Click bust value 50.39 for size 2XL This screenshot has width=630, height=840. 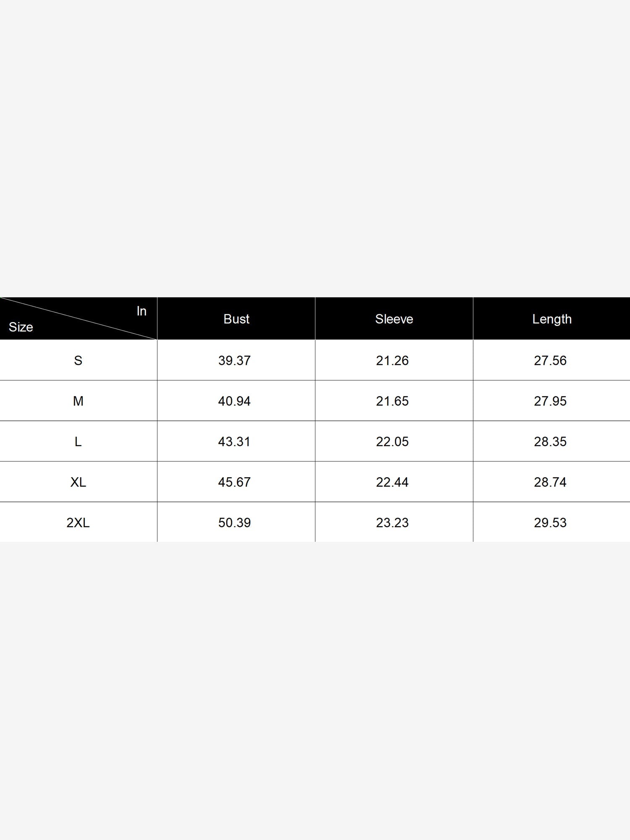coord(234,522)
